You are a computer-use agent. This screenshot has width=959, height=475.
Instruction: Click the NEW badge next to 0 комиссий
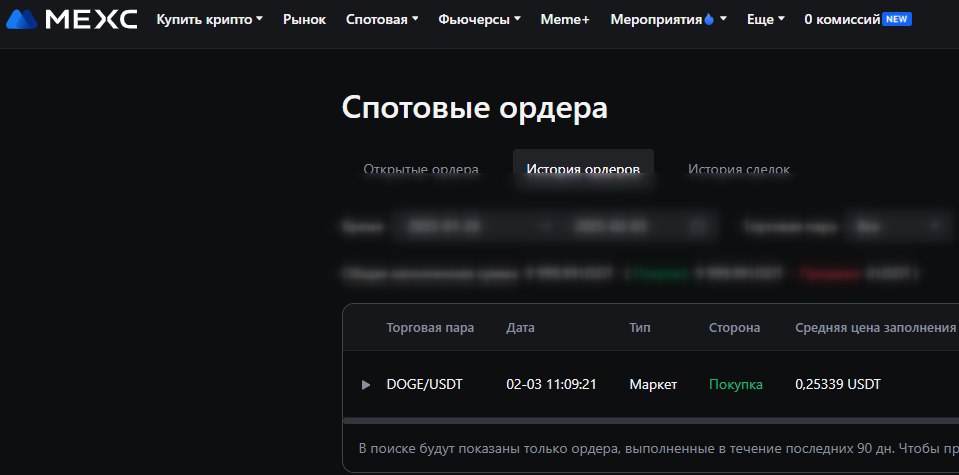(897, 19)
